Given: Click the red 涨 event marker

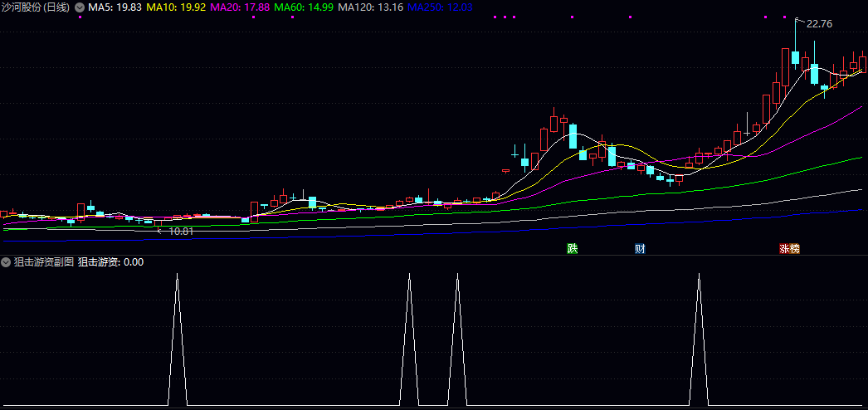Looking at the screenshot, I should 784,248.
